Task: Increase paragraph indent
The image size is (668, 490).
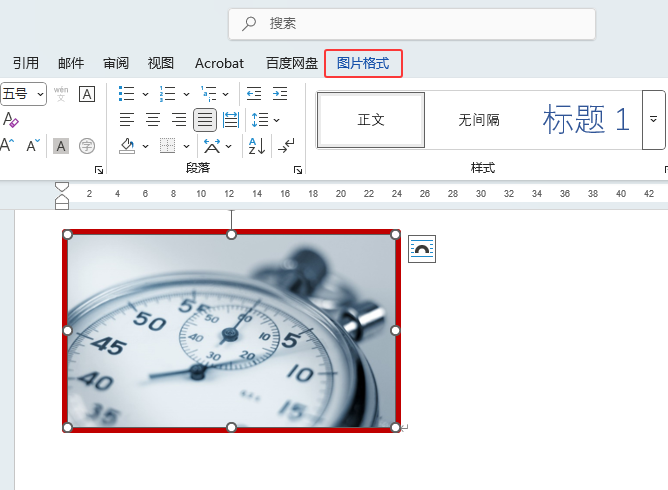Action: coord(280,94)
